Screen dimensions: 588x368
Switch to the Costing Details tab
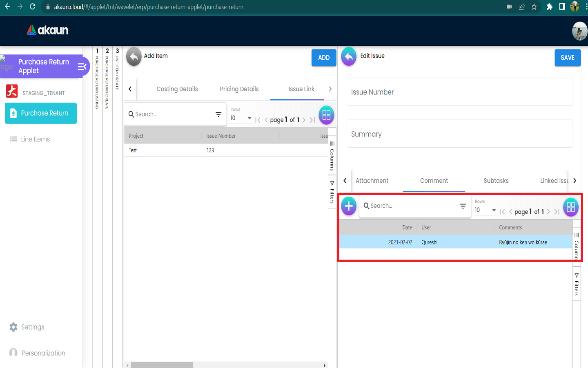coord(177,89)
